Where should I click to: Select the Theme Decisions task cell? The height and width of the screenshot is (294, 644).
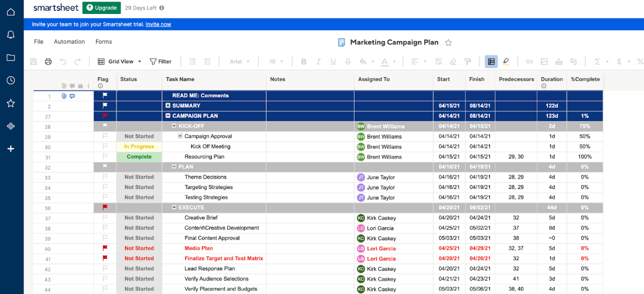tap(206, 177)
